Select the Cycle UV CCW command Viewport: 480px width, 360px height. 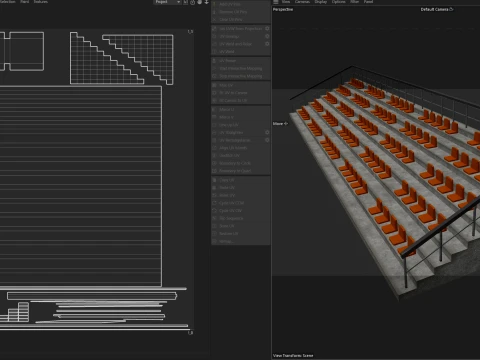click(241, 203)
